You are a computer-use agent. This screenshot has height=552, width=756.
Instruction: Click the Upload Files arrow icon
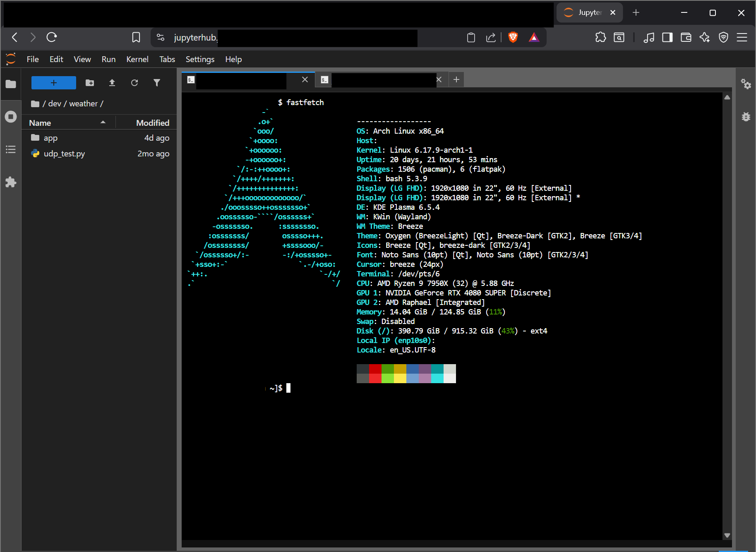tap(112, 83)
